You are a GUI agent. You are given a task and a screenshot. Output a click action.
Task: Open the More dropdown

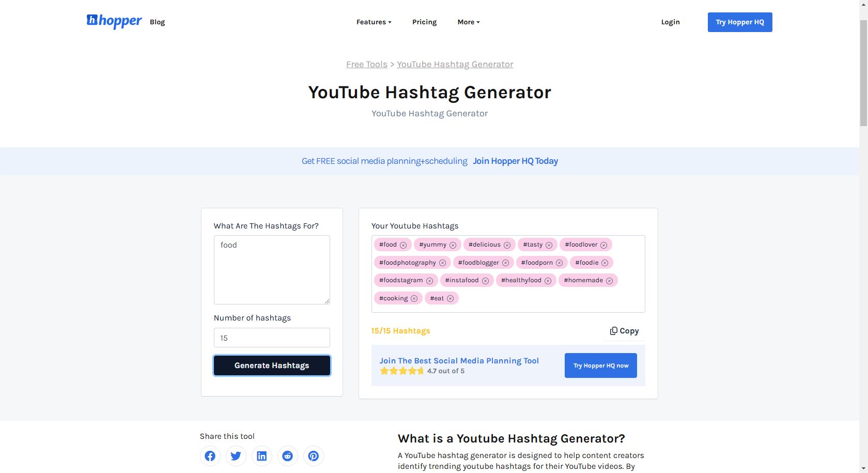pos(468,22)
